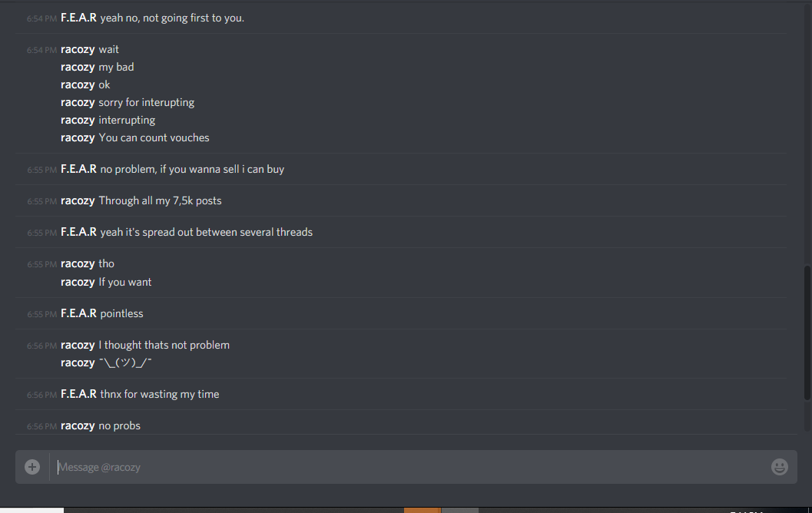
Task: Click racozy username beside 'no probs'
Action: 78,425
